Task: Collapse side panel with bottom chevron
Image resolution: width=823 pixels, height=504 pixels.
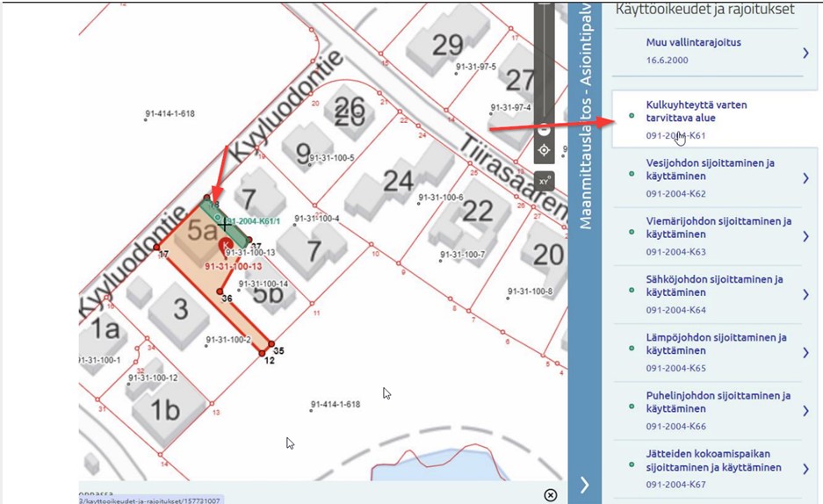Action: [x=584, y=485]
